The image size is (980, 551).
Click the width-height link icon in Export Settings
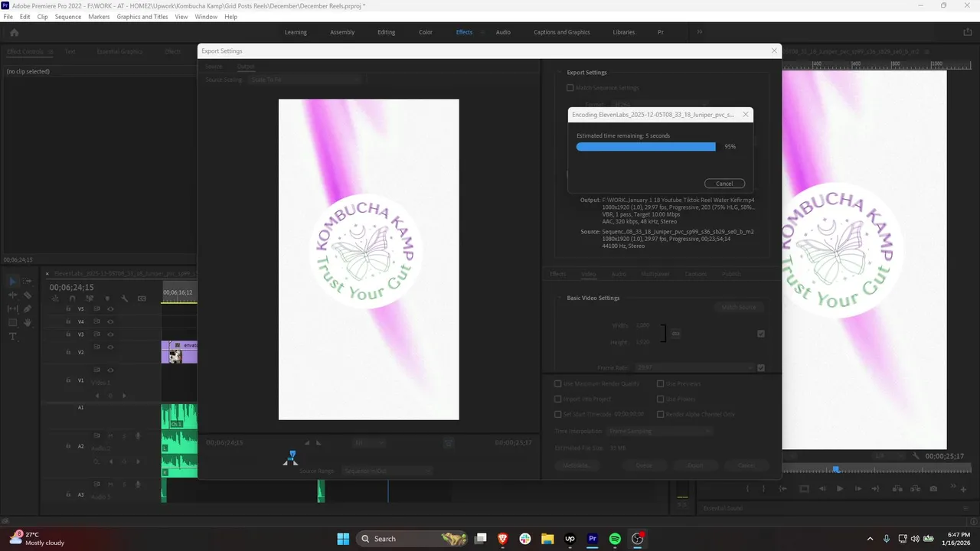click(x=675, y=334)
